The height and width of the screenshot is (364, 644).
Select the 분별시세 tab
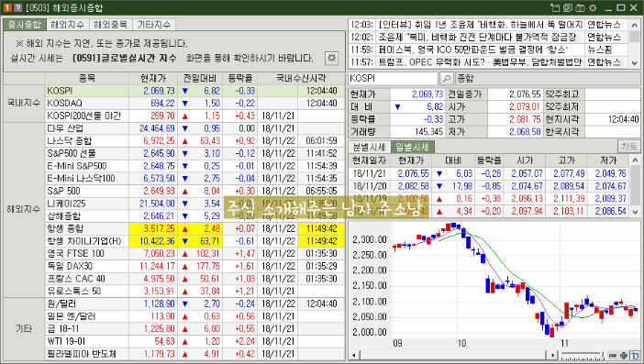point(369,147)
